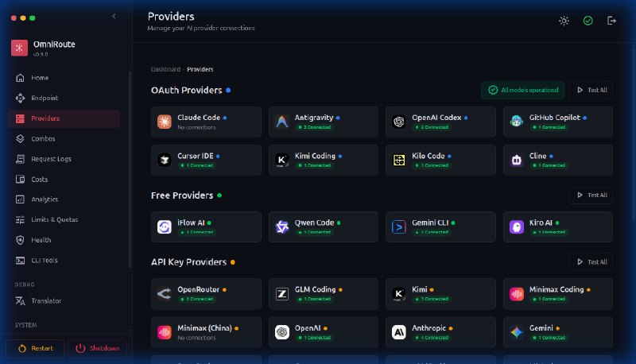
Task: Click the Claude Code name text
Action: (199, 118)
